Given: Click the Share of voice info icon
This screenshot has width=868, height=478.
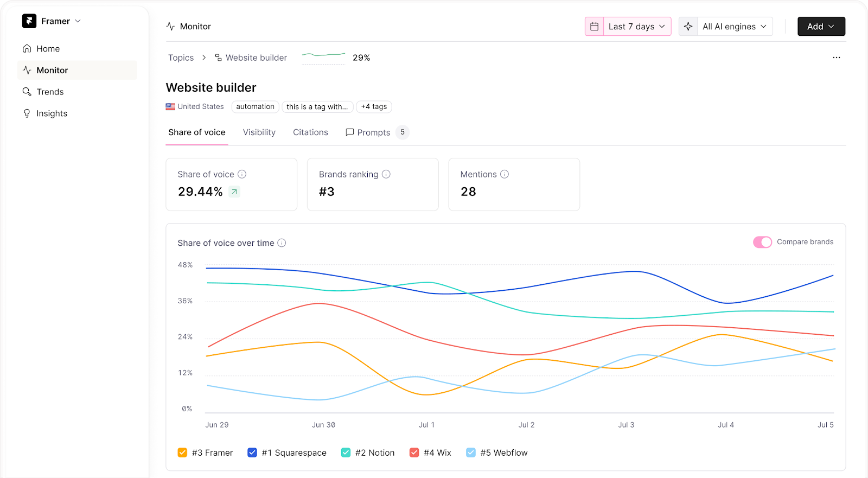Looking at the screenshot, I should tap(242, 174).
